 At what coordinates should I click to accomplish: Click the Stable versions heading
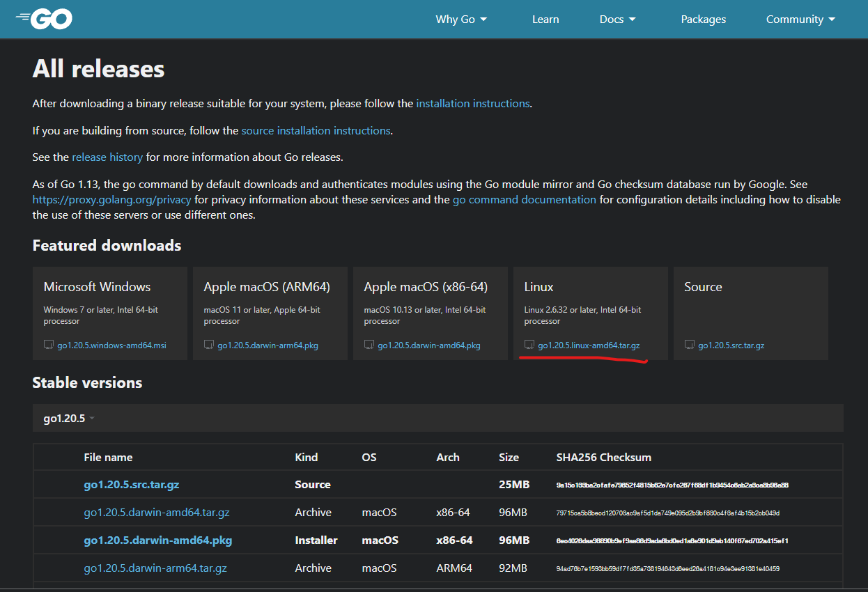point(87,383)
